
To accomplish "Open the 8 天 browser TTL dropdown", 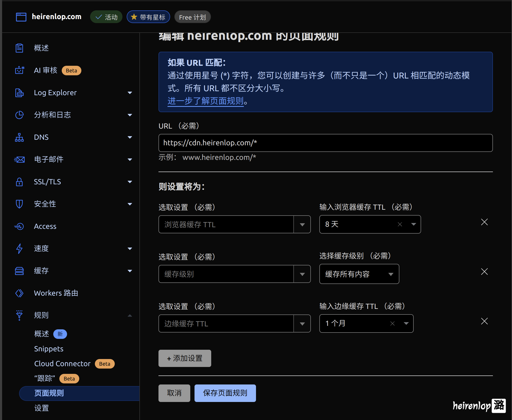I will 413,224.
